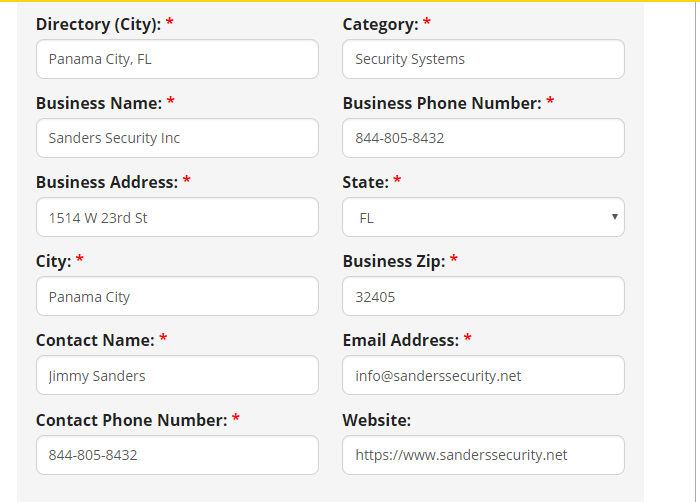Edit the Business Address input

click(x=177, y=217)
